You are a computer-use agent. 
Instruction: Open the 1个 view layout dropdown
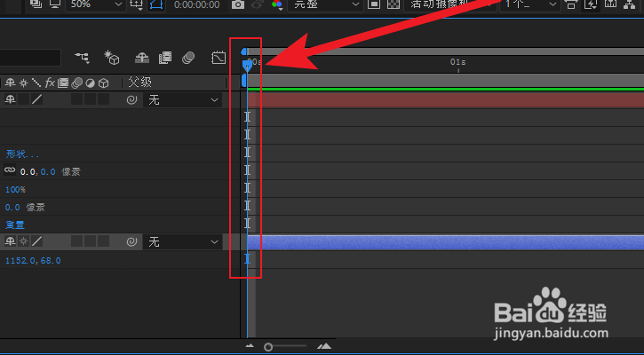click(x=530, y=5)
